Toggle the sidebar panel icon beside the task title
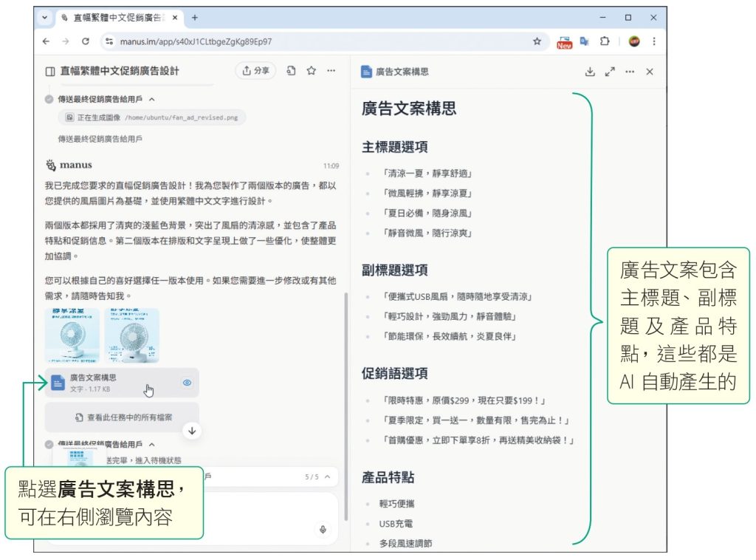This screenshot has height=560, width=756. pos(50,71)
